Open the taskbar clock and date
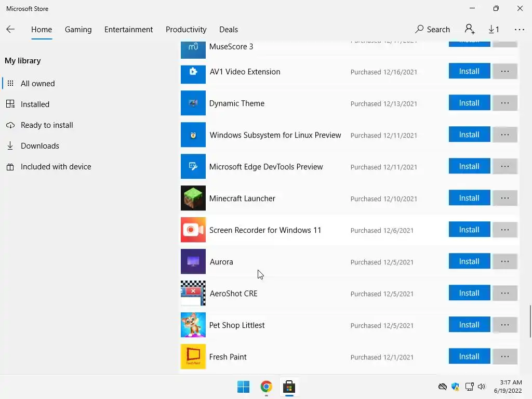 [508, 387]
